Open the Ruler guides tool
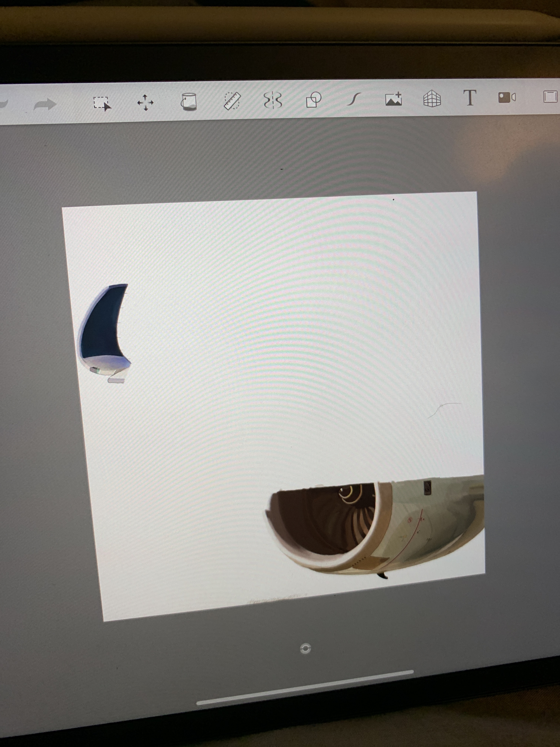This screenshot has width=560, height=747. [x=232, y=101]
